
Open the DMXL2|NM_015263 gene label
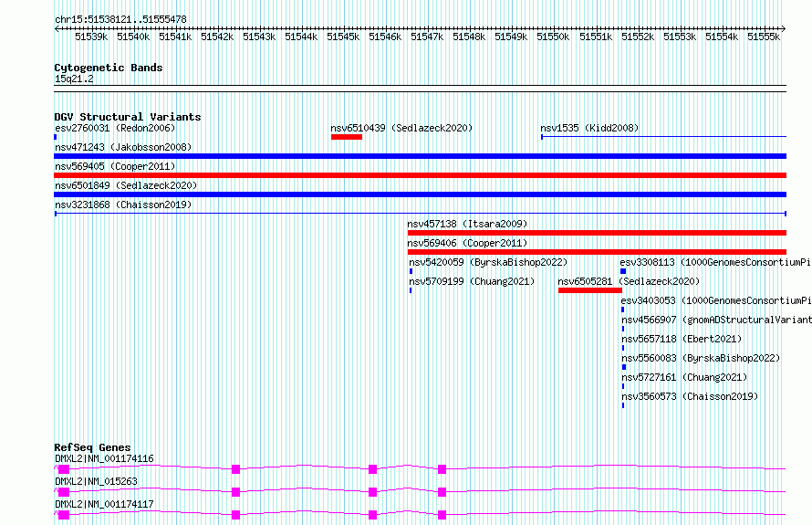97,481
